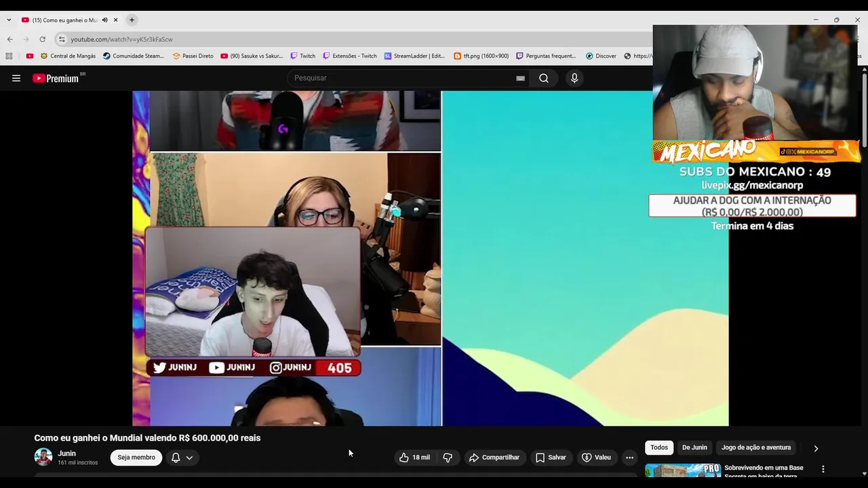Open Junin channel avatar
The width and height of the screenshot is (868, 488).
point(43,457)
